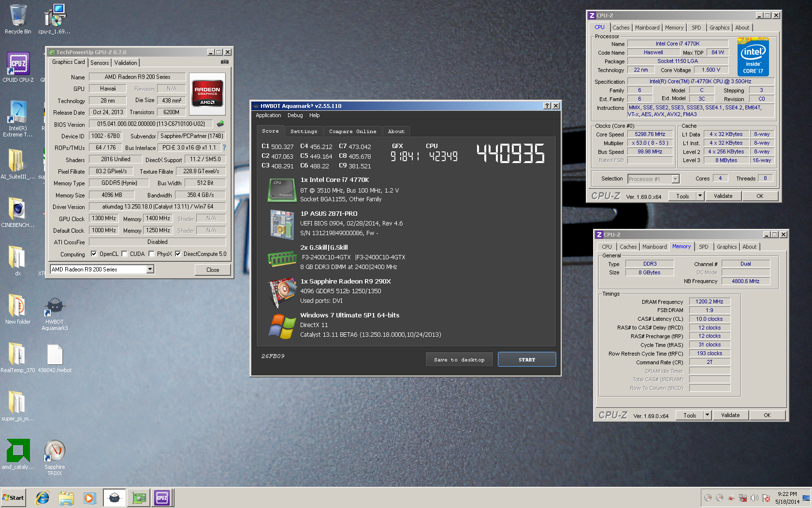Click the Show desktop button
This screenshot has width=812, height=508.
[x=806, y=498]
